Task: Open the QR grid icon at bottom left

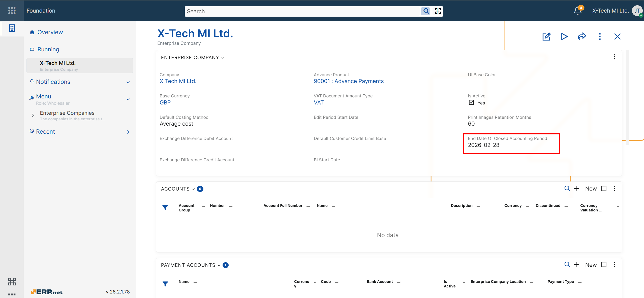Action: point(12,281)
